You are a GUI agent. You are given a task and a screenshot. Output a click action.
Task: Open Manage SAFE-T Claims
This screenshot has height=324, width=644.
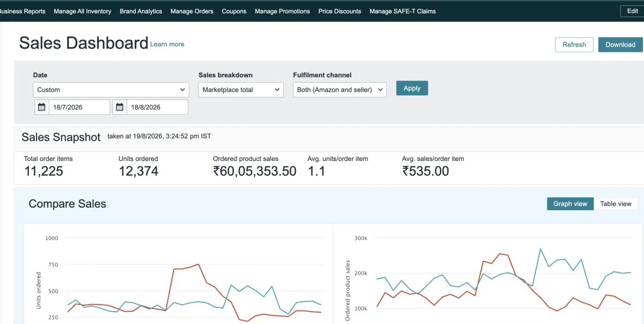pyautogui.click(x=402, y=11)
